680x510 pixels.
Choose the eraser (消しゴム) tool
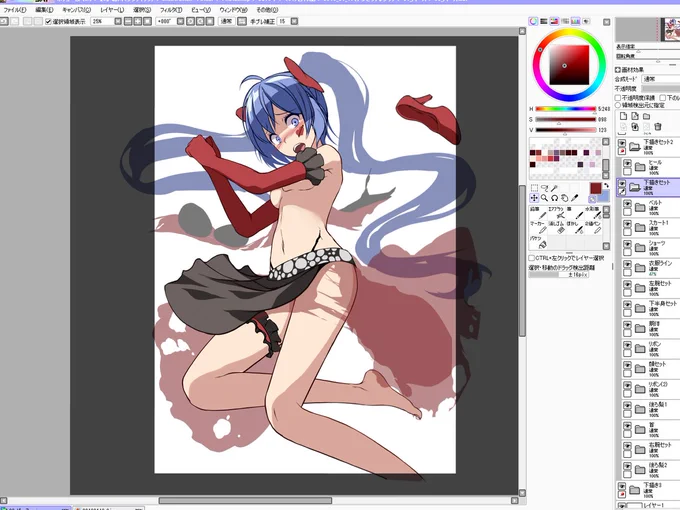[x=556, y=227]
